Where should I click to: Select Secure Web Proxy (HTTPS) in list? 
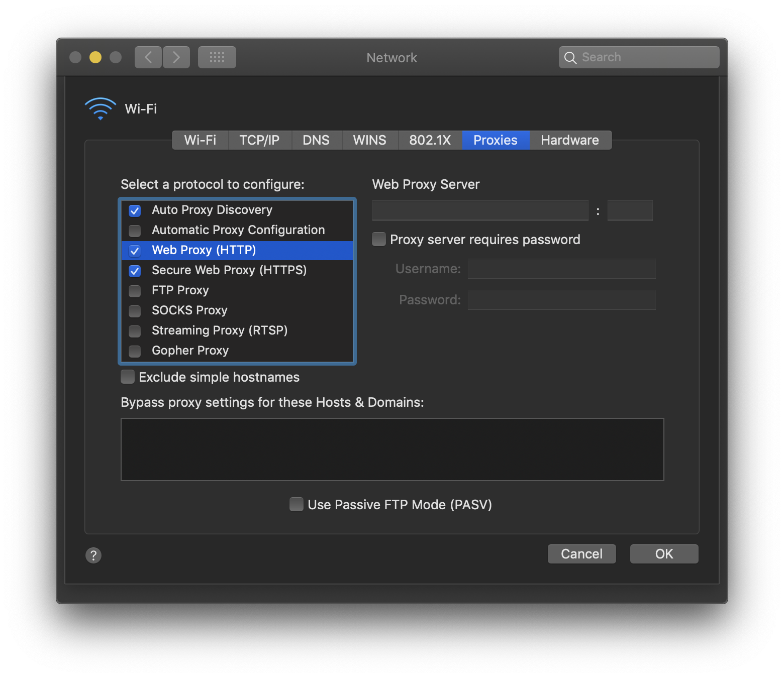point(229,270)
